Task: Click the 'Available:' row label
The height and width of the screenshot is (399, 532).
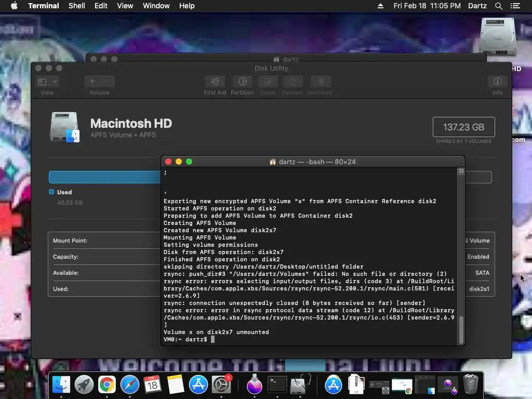Action: [x=66, y=273]
